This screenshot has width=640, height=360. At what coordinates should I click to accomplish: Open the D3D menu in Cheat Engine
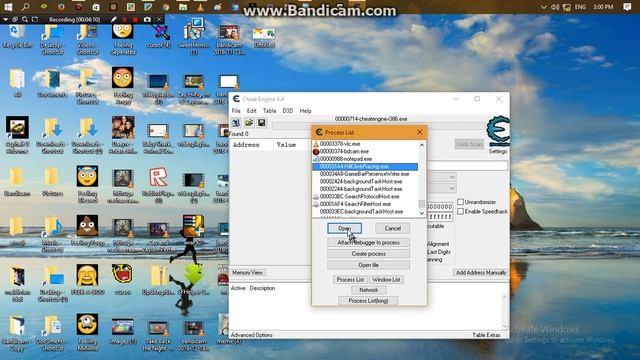(288, 111)
